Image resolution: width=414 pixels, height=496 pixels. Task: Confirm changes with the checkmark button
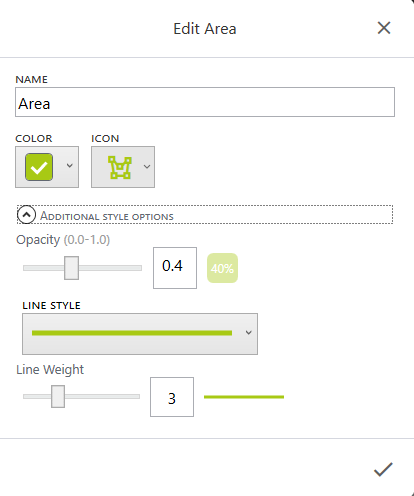click(x=383, y=469)
